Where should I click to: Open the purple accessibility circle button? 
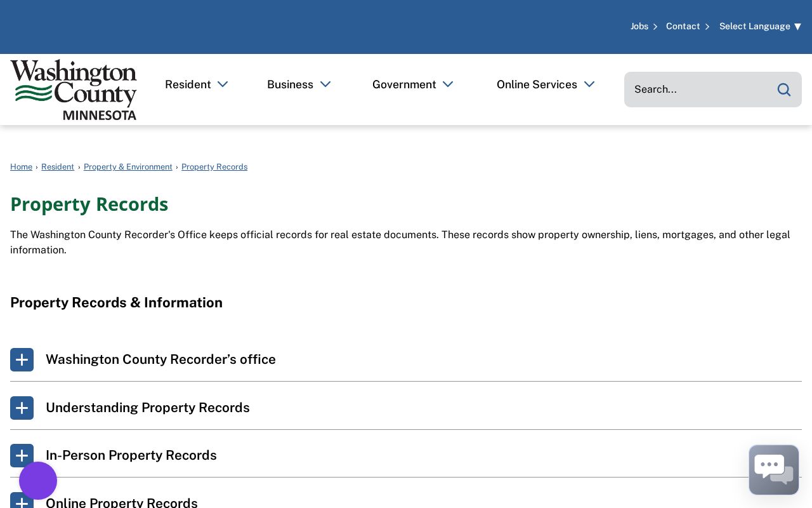tap(38, 481)
